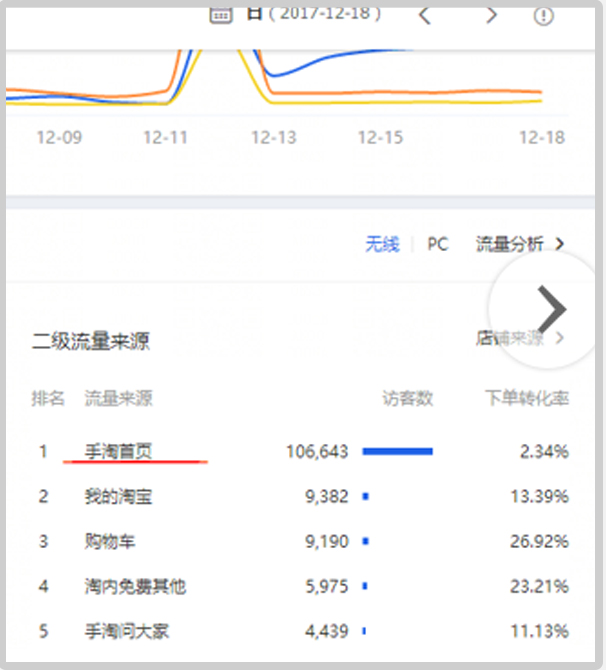Click the 12-13 point on chart axis

click(x=273, y=138)
